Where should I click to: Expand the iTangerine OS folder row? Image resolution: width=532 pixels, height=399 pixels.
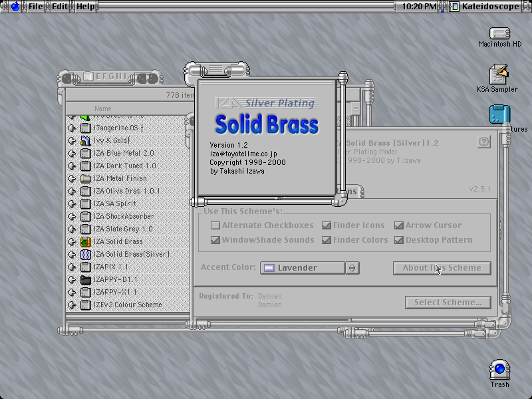click(x=72, y=128)
